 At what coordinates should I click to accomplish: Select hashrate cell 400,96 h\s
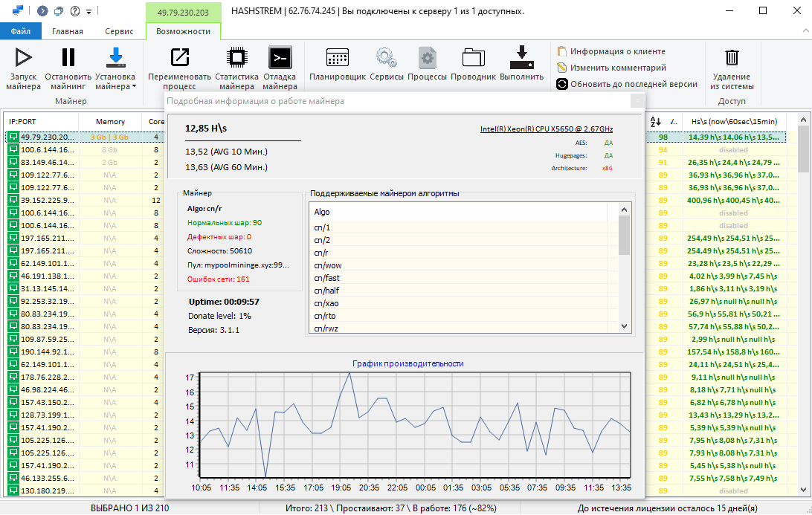pos(733,201)
